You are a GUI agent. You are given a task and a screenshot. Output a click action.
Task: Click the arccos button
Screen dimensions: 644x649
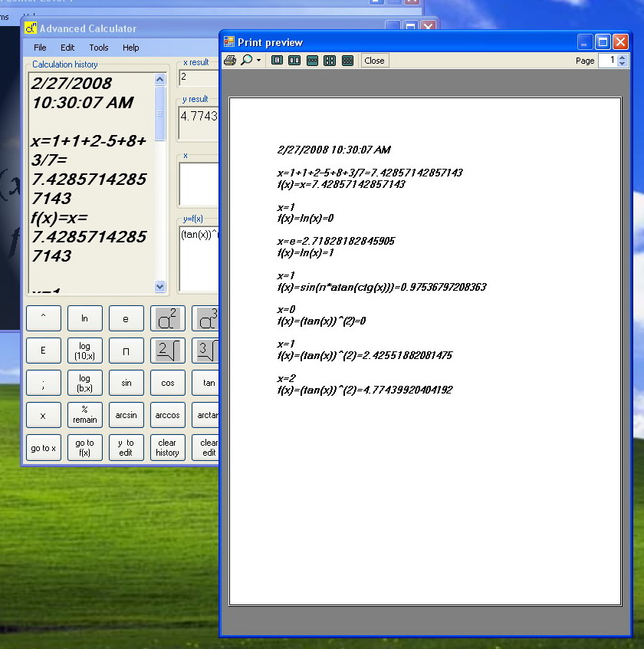(x=167, y=415)
